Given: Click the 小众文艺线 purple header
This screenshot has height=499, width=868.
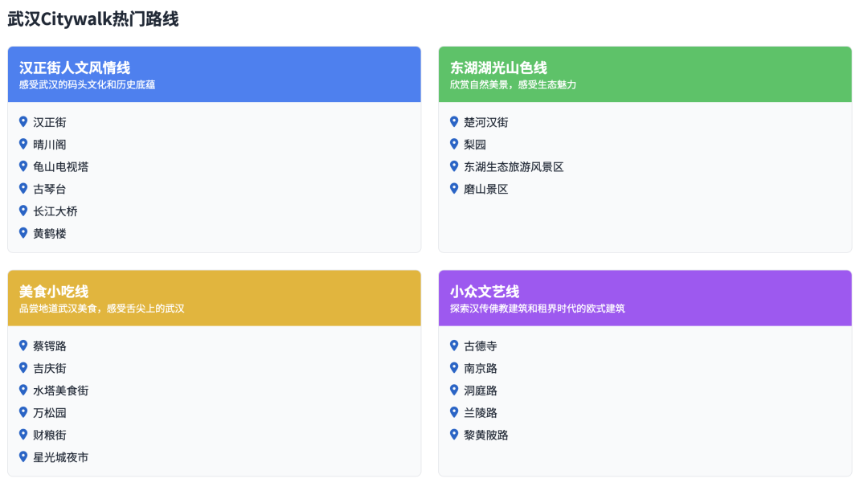Looking at the screenshot, I should click(x=645, y=298).
